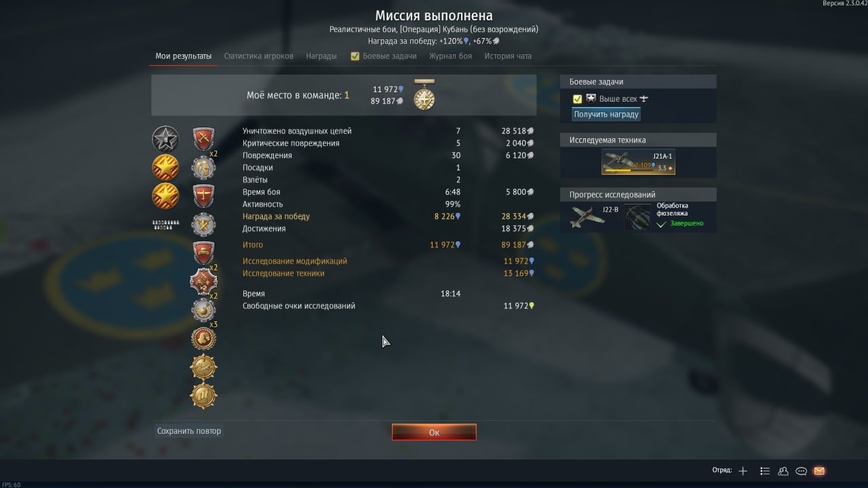
Task: Open the История чата tab
Action: pyautogui.click(x=508, y=56)
